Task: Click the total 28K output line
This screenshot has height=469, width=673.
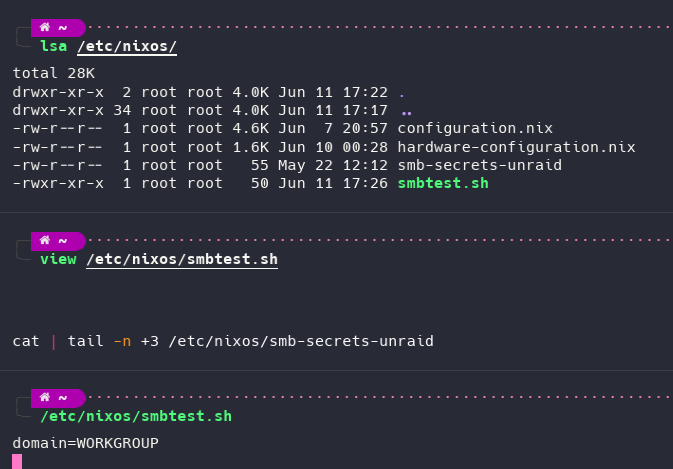Action: coord(54,73)
